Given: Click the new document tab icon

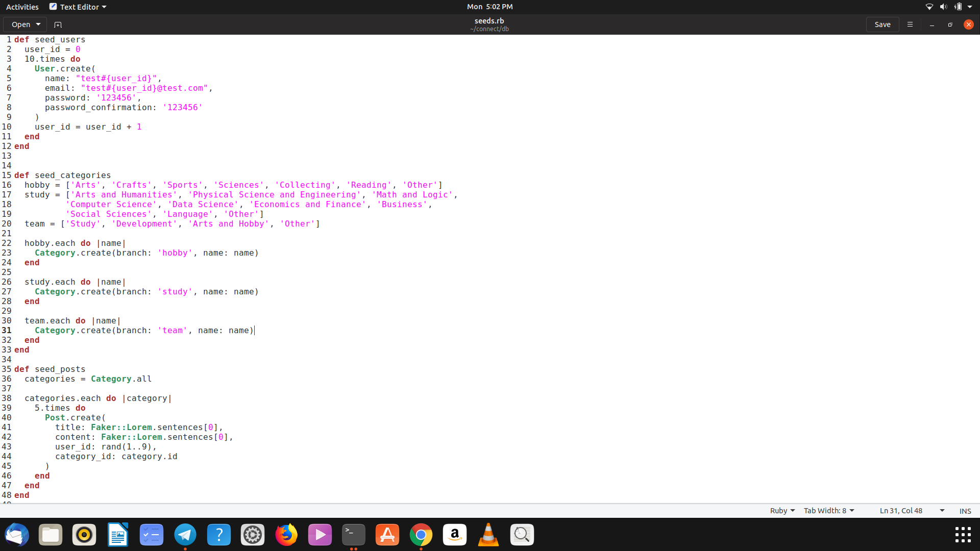Looking at the screenshot, I should 58,24.
